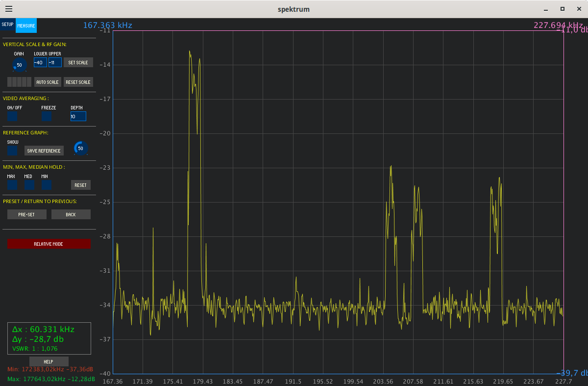Click the -23 y-axis label
588x386 pixels.
coord(105,168)
